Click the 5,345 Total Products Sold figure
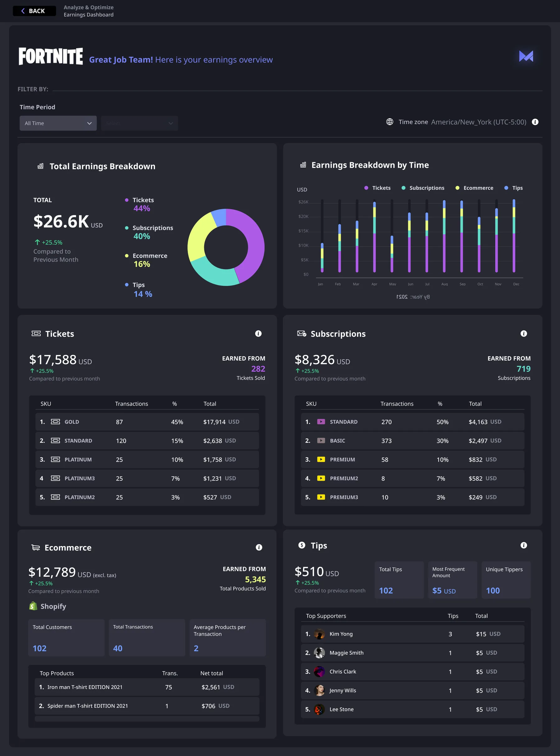The height and width of the screenshot is (756, 560). pos(255,579)
